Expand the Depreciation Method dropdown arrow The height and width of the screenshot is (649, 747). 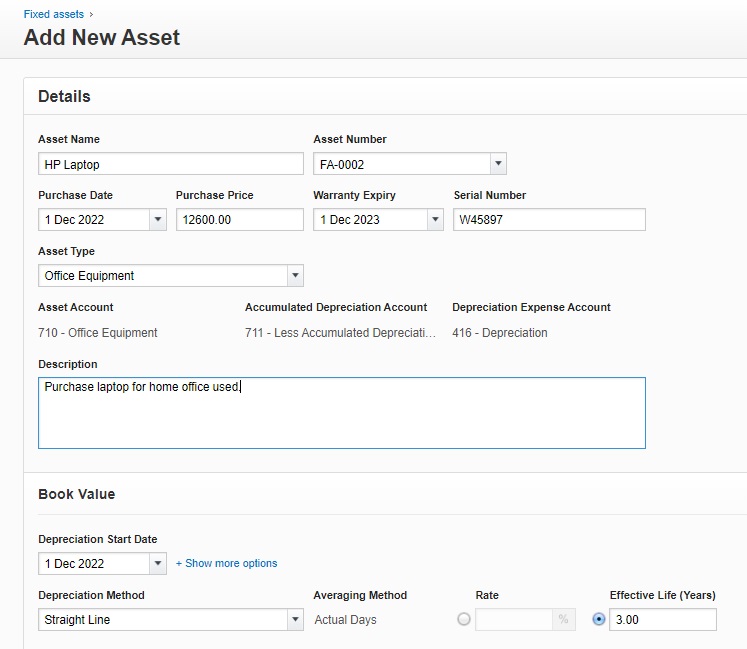295,620
